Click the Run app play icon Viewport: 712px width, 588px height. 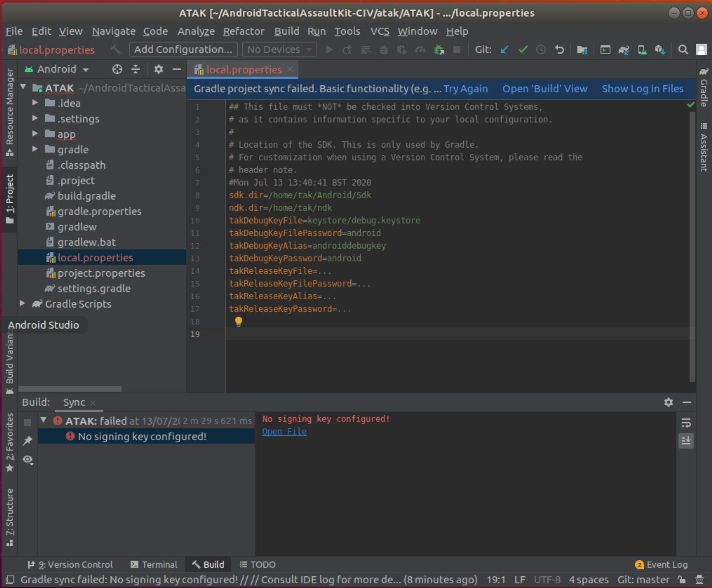click(x=329, y=50)
